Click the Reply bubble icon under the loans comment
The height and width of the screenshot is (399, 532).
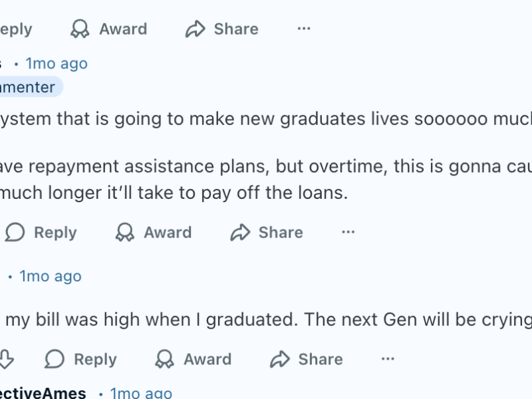click(15, 232)
